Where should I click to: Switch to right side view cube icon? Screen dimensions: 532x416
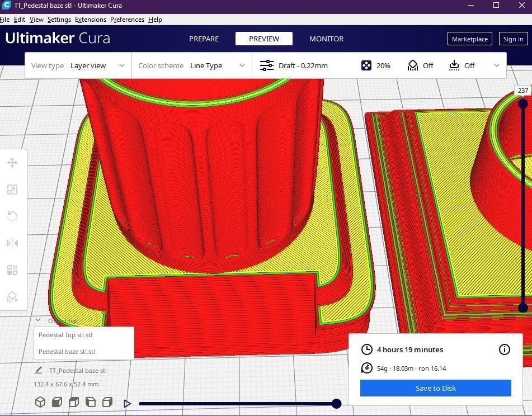coord(107,402)
